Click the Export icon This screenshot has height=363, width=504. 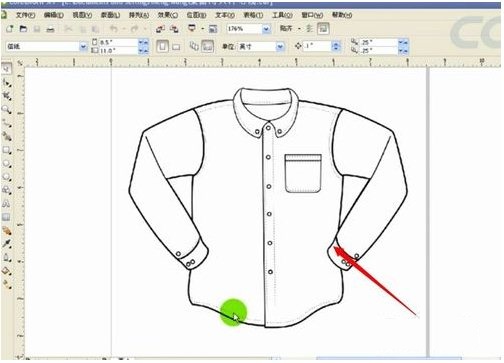pyautogui.click(x=174, y=29)
